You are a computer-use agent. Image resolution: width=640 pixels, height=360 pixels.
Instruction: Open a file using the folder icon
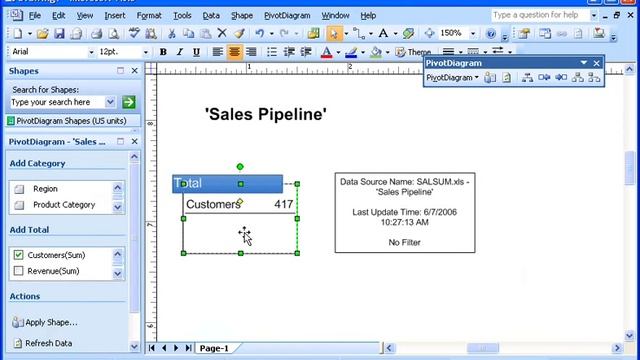coord(42,33)
